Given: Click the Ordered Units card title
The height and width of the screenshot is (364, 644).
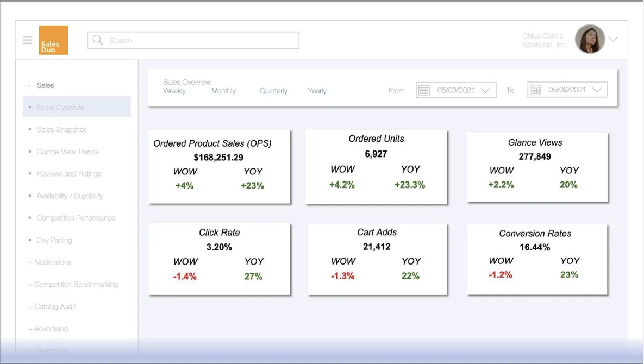Looking at the screenshot, I should click(x=376, y=139).
